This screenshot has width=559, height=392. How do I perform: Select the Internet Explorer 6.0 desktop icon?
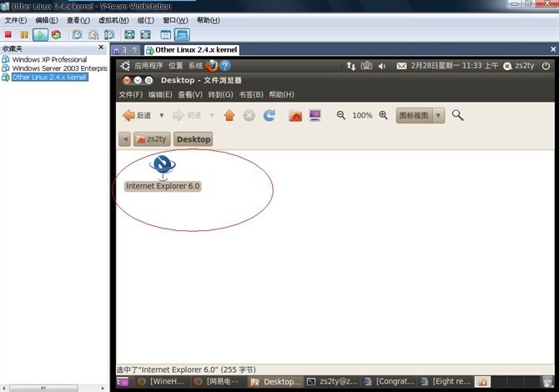pyautogui.click(x=163, y=173)
